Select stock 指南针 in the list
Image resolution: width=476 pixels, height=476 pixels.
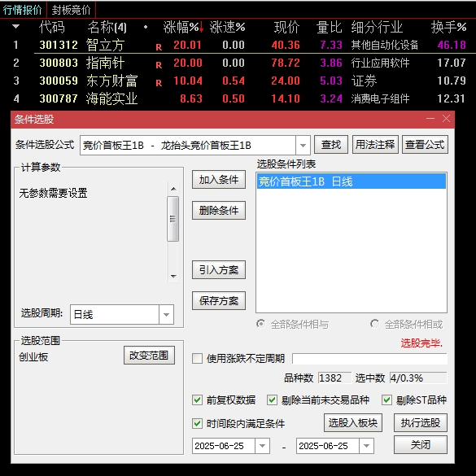tap(105, 63)
